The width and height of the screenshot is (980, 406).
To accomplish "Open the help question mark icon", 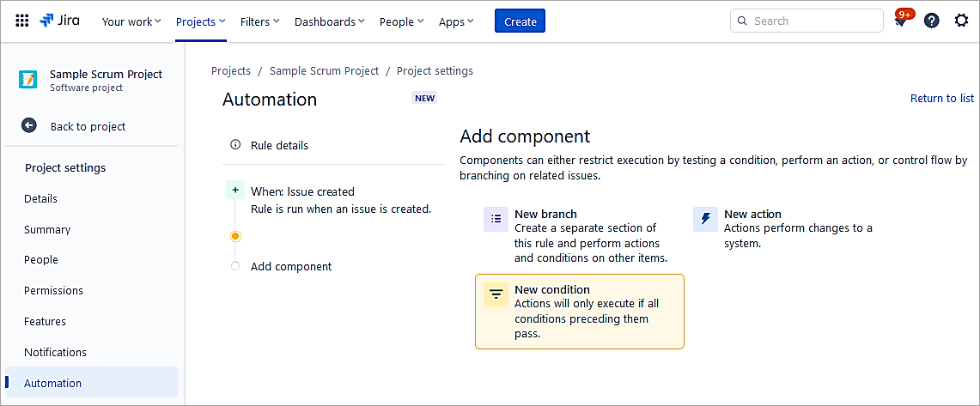I will point(931,21).
